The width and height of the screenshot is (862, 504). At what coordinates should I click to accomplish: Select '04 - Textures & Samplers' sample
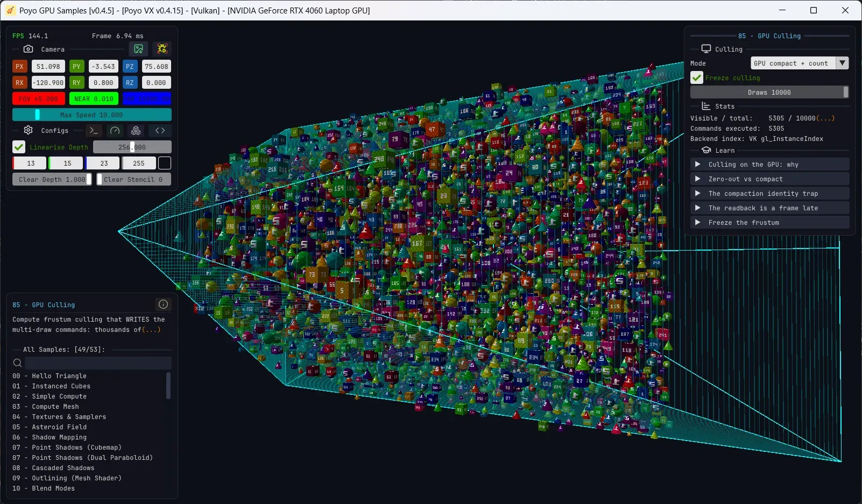[59, 416]
